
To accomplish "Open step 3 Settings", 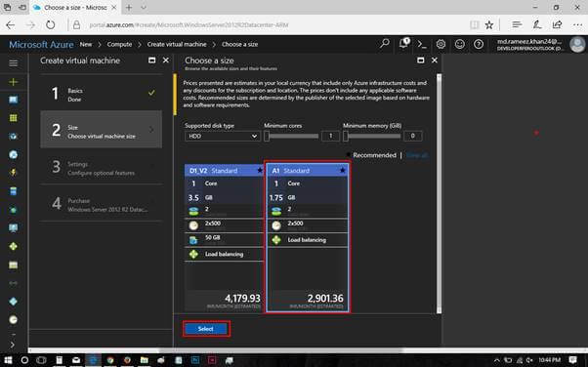I will pyautogui.click(x=102, y=166).
